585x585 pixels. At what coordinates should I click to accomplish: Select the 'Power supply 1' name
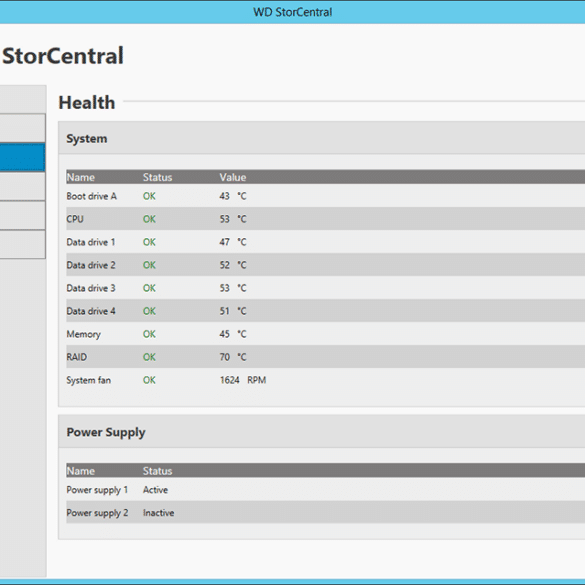[97, 490]
